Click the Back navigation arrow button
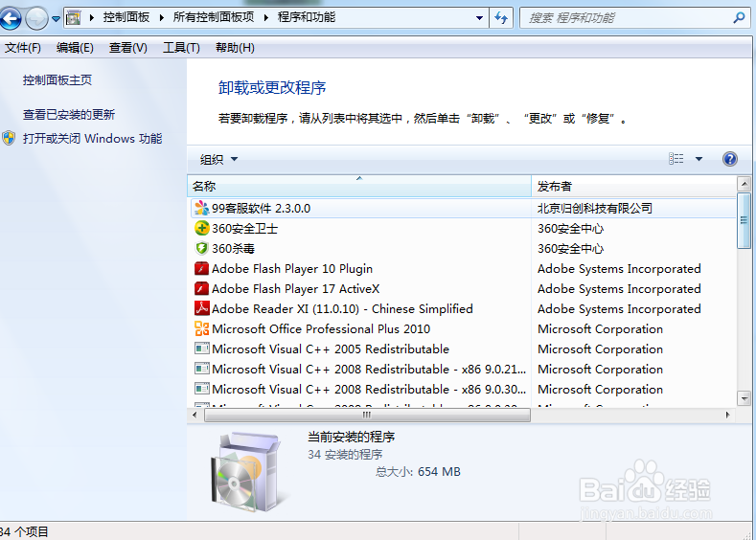This screenshot has height=540, width=756. tap(11, 19)
